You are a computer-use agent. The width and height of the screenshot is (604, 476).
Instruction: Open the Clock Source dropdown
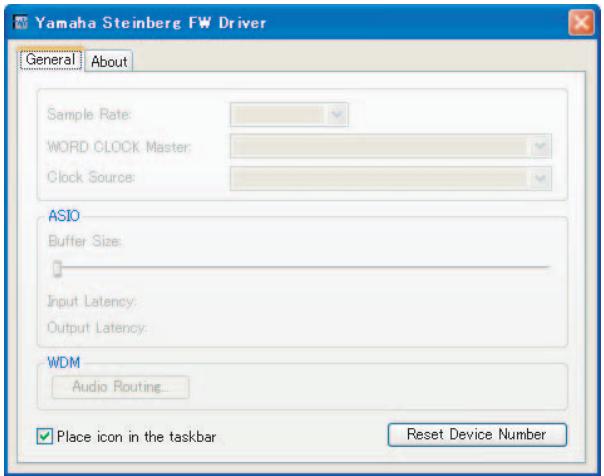click(391, 178)
